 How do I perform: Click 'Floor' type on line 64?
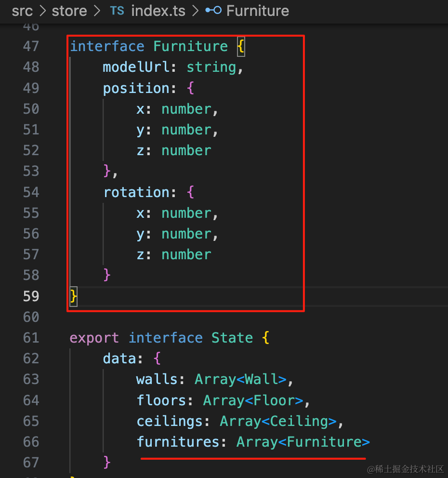pyautogui.click(x=274, y=400)
